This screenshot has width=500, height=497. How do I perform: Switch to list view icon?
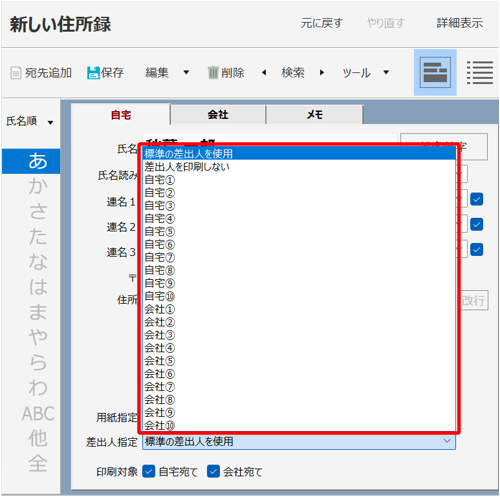(480, 72)
